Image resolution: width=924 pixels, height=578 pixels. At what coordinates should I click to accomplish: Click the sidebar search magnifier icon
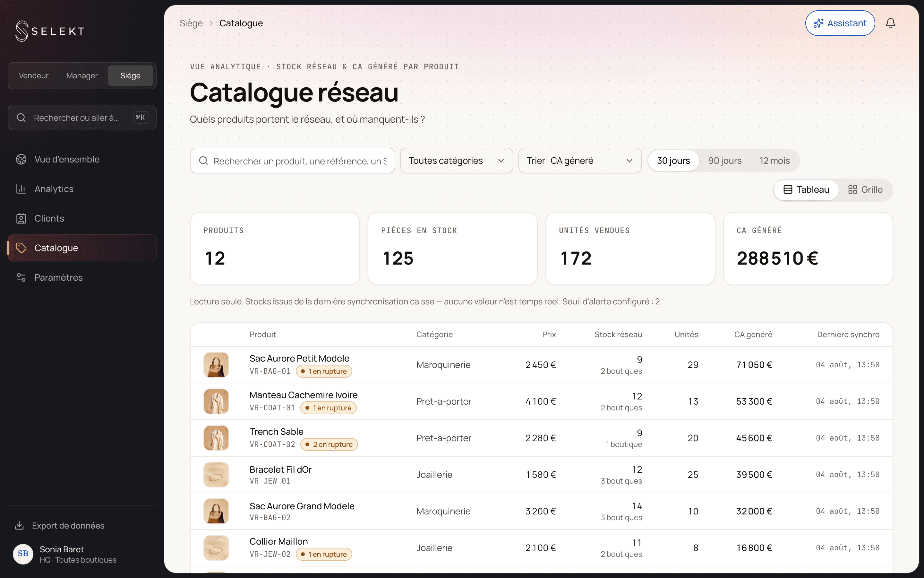(x=21, y=118)
